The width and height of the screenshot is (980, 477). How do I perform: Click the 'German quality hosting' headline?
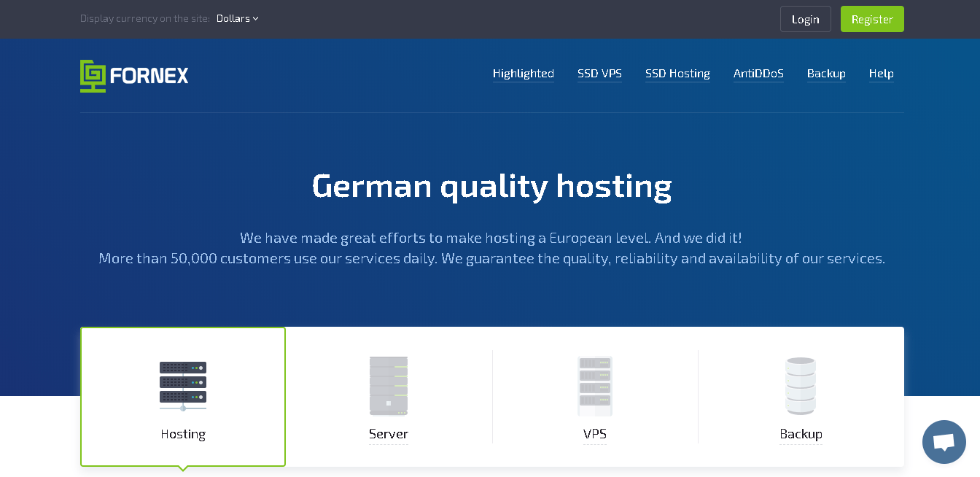(491, 186)
